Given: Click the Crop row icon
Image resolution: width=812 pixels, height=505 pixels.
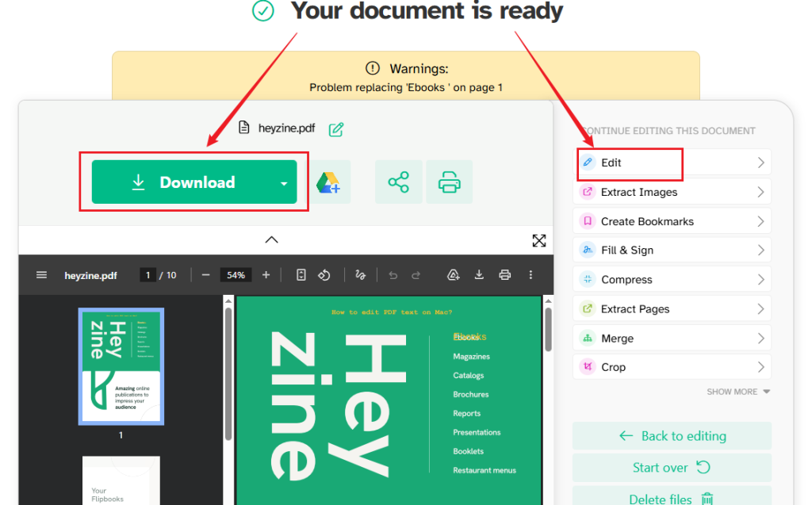Looking at the screenshot, I should point(588,367).
